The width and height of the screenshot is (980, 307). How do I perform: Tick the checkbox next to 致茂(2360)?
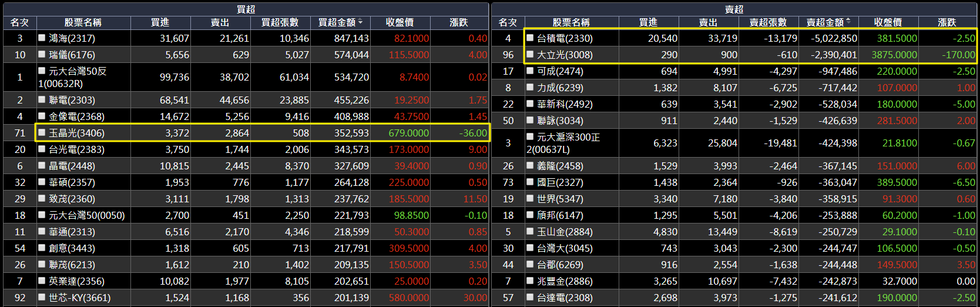42,198
